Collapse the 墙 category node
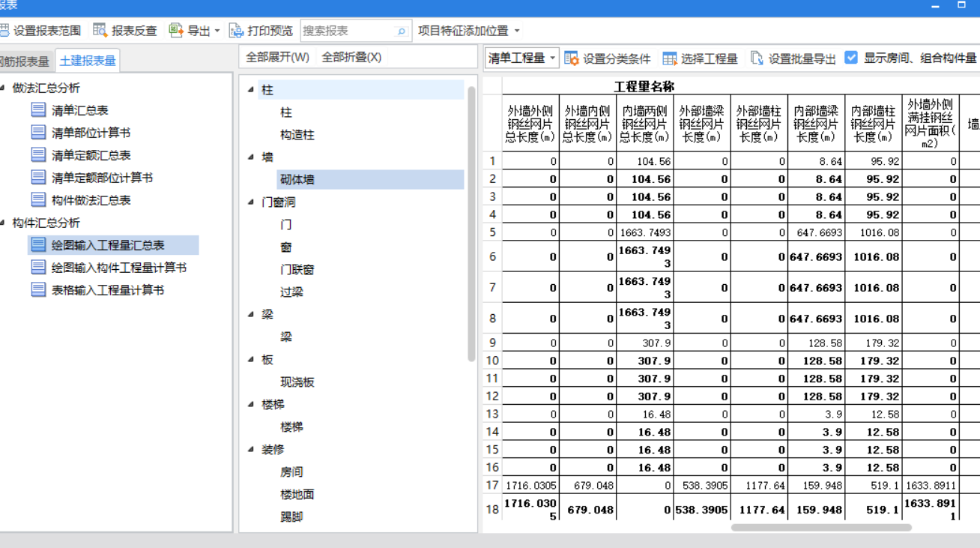980x548 pixels. coord(251,157)
